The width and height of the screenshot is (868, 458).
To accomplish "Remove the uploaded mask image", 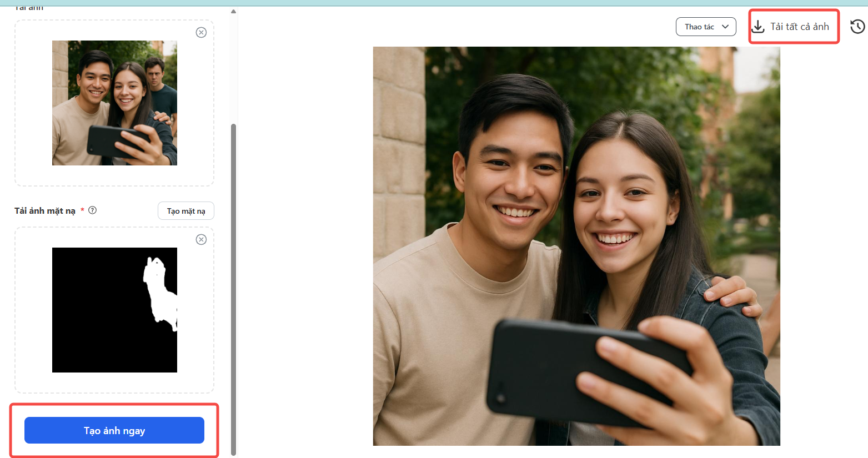I will click(201, 239).
